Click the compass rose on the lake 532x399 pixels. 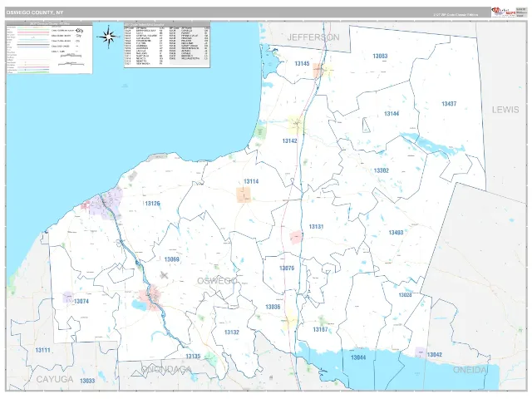click(108, 37)
